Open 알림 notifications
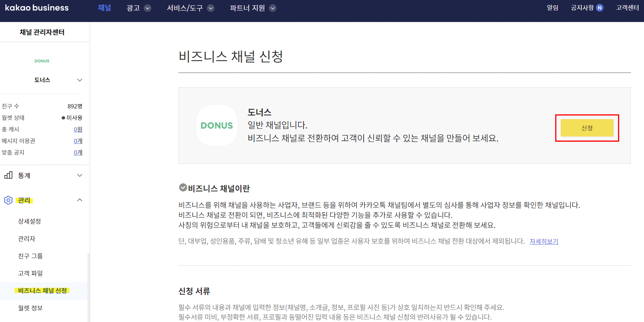This screenshot has height=322, width=644. [553, 8]
